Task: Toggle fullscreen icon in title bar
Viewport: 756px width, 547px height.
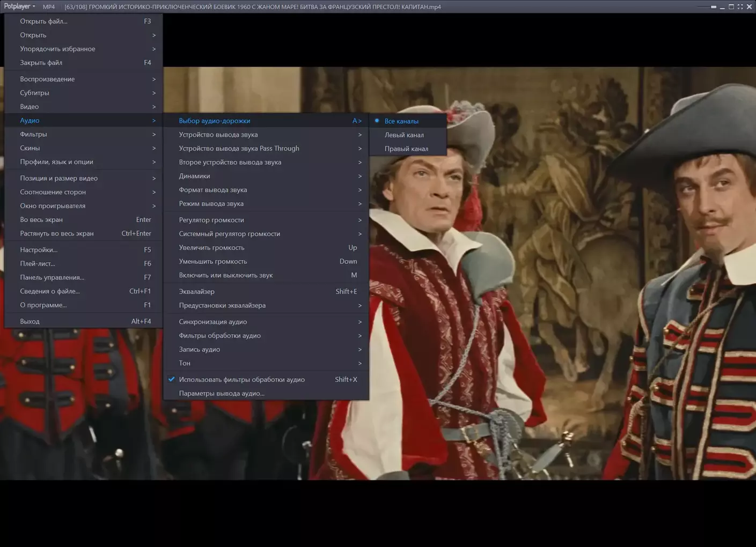Action: coord(740,7)
